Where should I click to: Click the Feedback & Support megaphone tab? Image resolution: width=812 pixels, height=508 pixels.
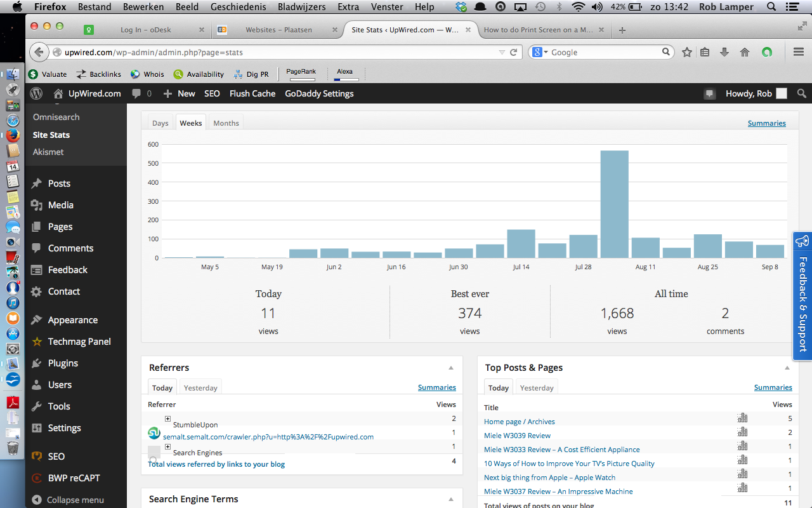[802, 296]
